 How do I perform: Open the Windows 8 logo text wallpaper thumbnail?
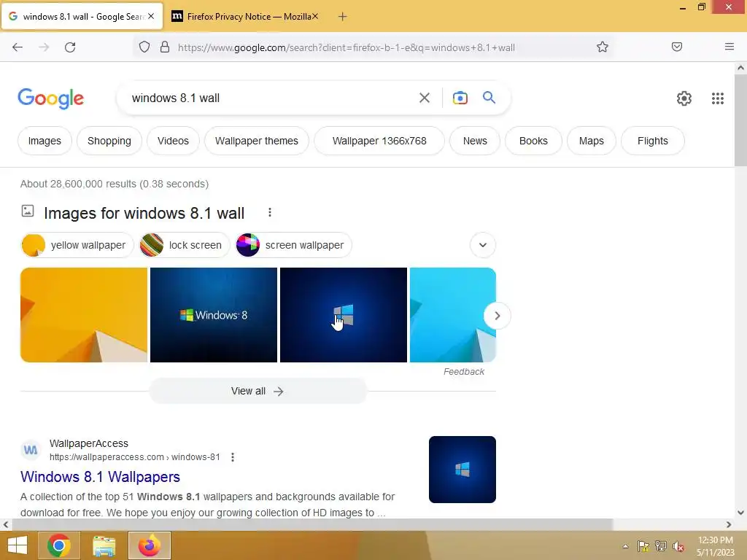pos(214,315)
